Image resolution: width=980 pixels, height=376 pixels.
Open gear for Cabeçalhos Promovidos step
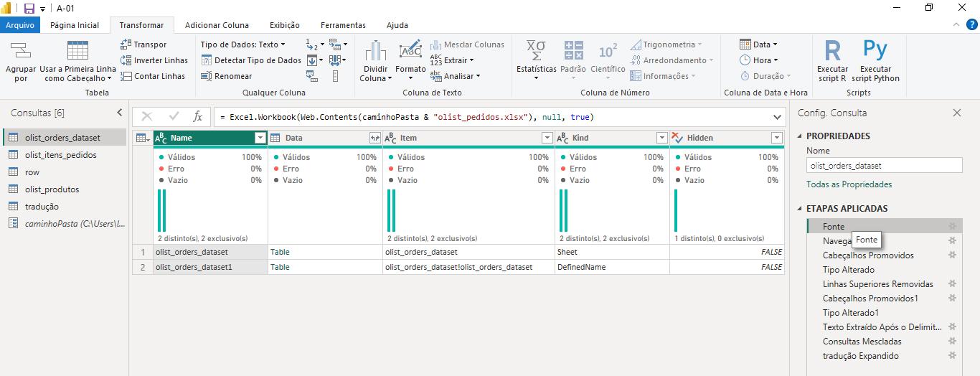pyautogui.click(x=952, y=255)
